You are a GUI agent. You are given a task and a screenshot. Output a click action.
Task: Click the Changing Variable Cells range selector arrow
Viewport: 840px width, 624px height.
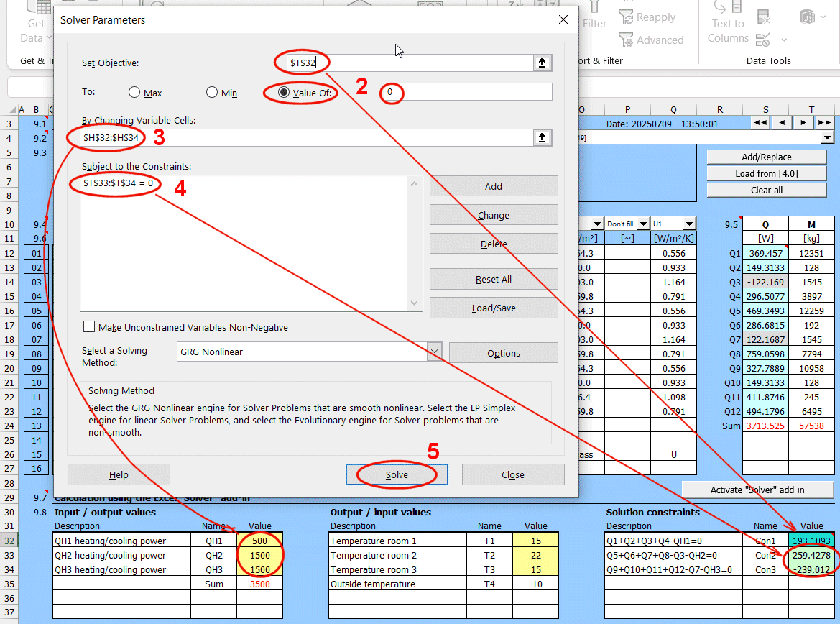(543, 137)
